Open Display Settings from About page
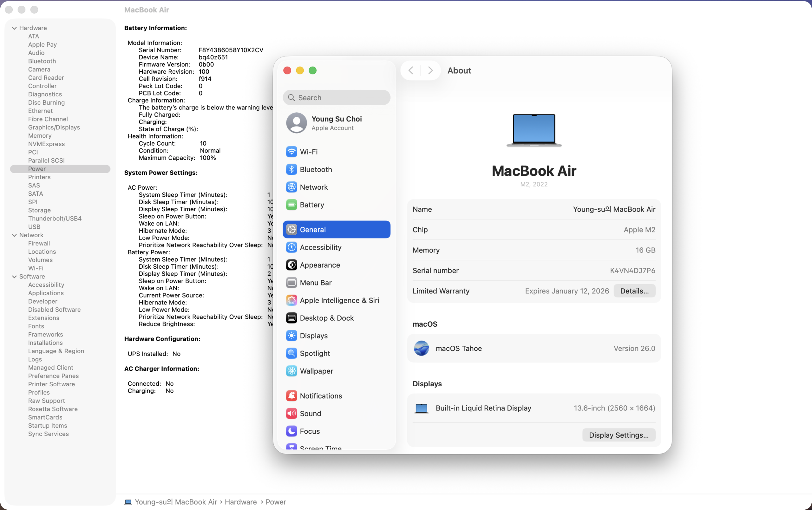812x510 pixels. point(619,435)
